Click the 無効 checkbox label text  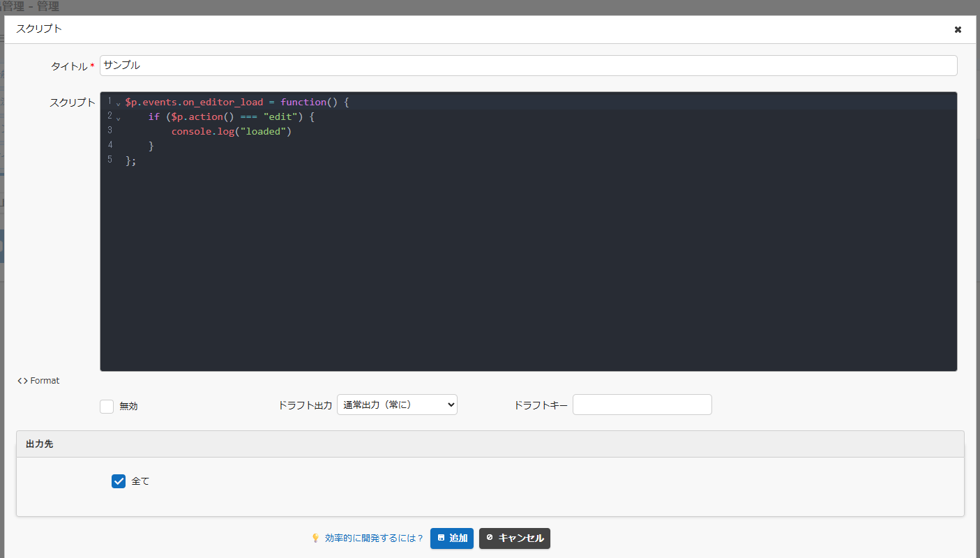coord(129,406)
